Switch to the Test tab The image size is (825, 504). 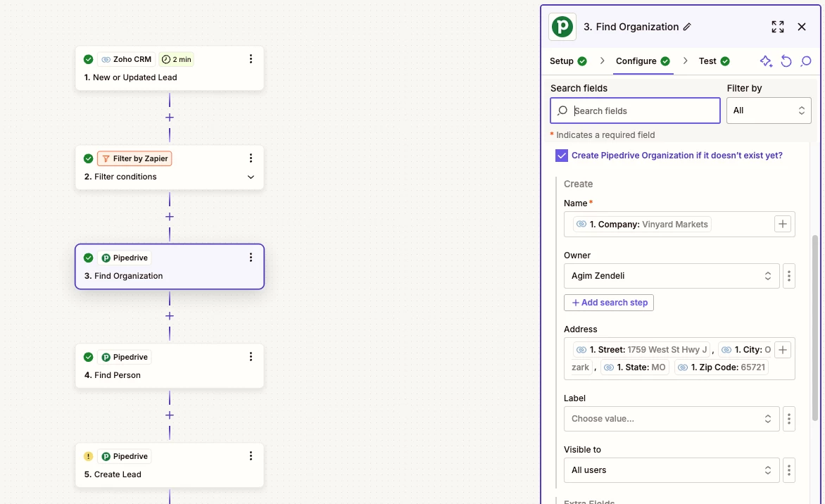714,61
